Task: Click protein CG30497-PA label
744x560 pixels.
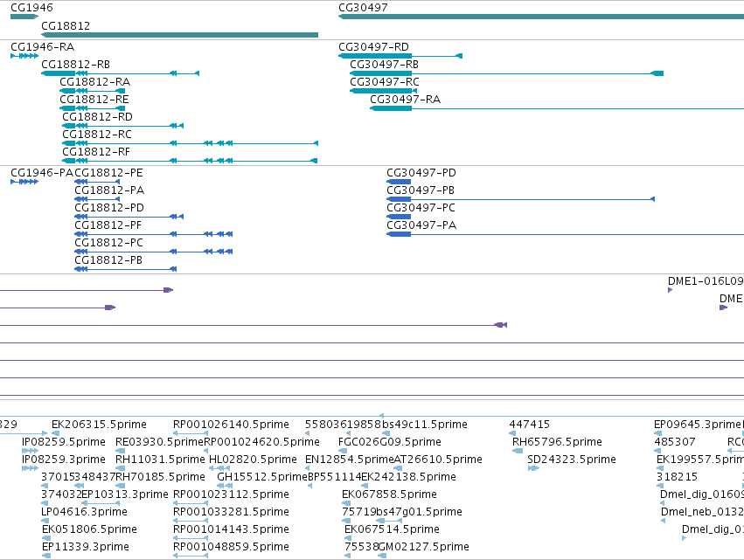Action: tap(421, 225)
